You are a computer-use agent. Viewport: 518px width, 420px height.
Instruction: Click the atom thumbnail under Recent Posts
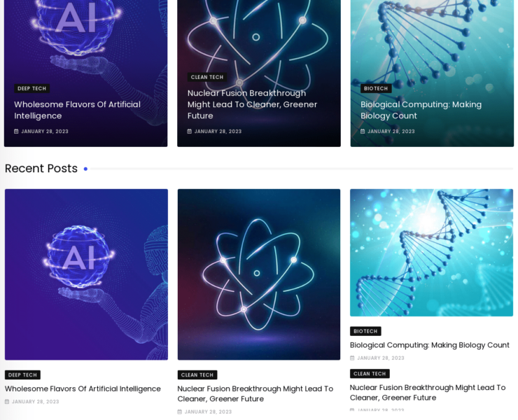[x=258, y=274]
